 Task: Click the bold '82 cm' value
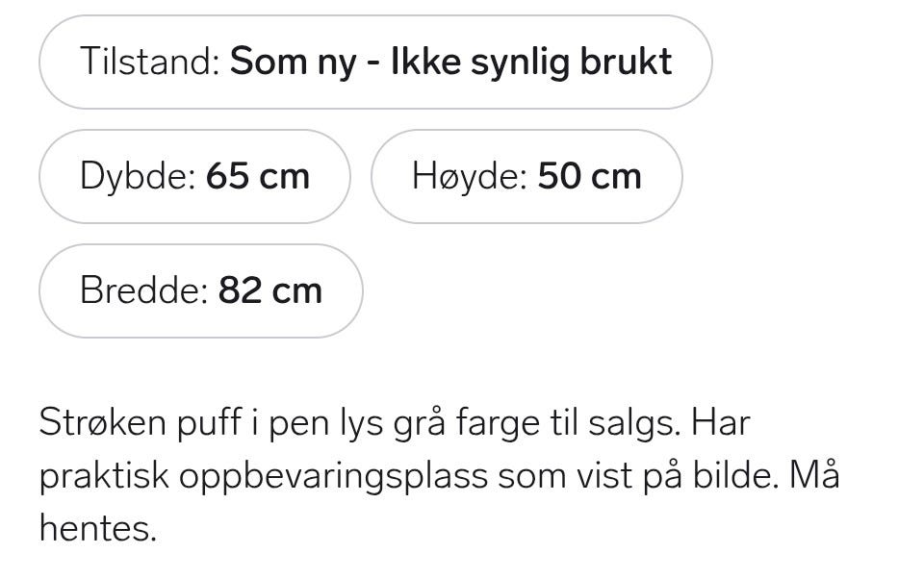point(269,289)
